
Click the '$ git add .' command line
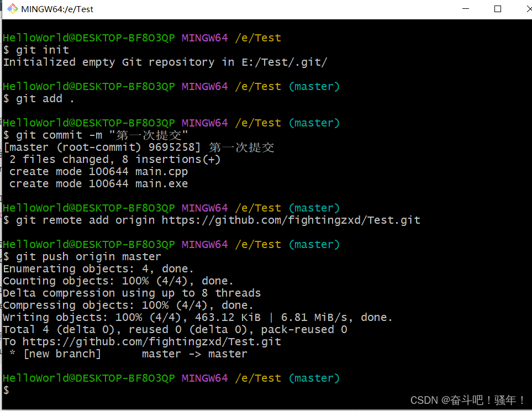pyautogui.click(x=38, y=99)
